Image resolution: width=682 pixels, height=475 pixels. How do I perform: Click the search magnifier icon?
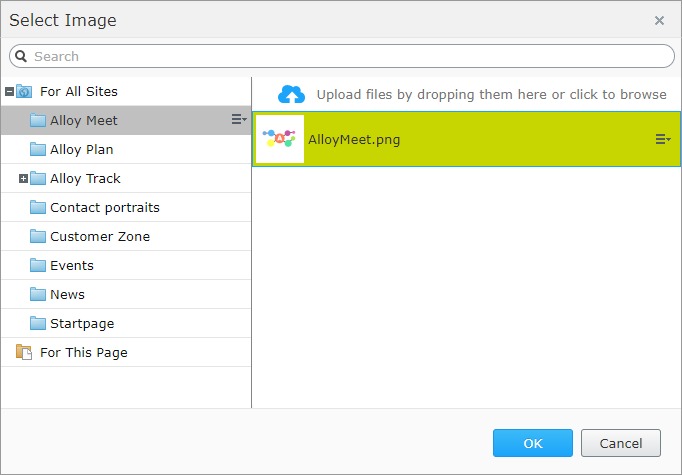pos(22,57)
